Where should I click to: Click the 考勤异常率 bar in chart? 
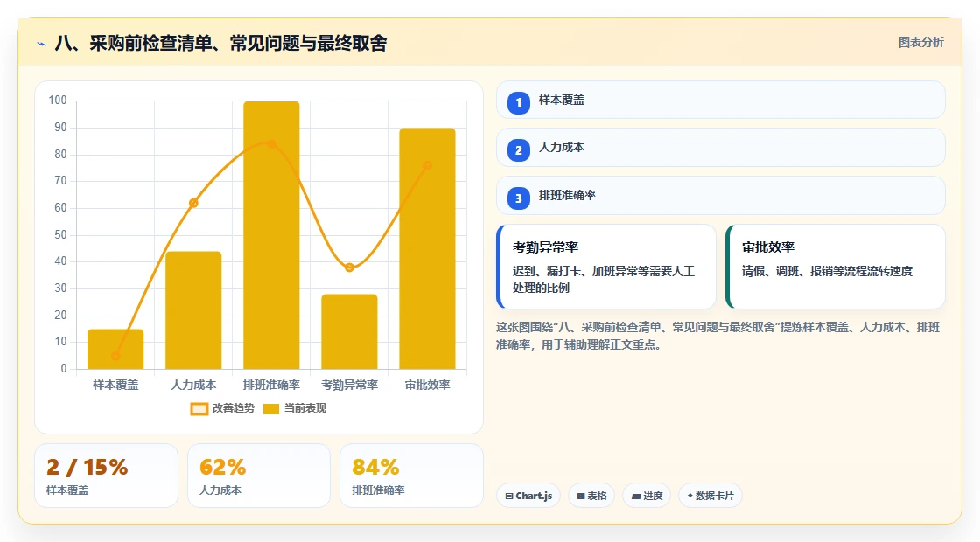point(349,331)
